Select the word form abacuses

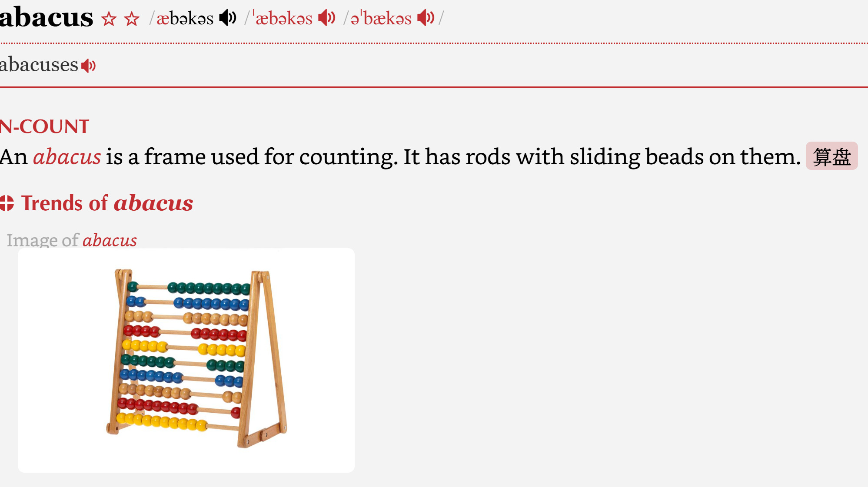39,65
